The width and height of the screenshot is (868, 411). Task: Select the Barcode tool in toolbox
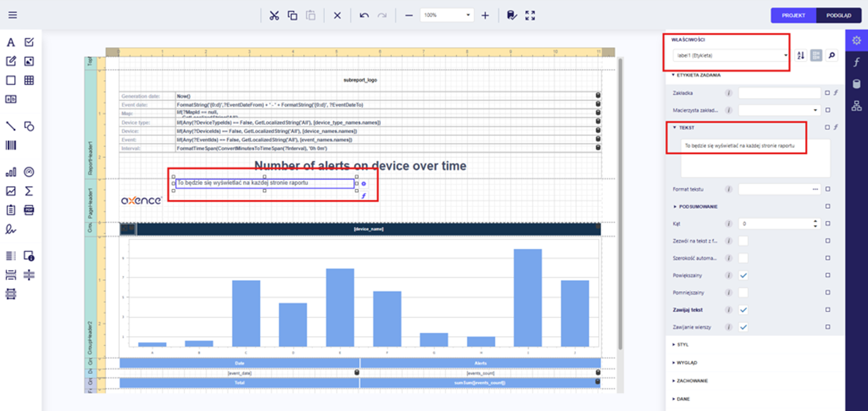click(x=11, y=145)
